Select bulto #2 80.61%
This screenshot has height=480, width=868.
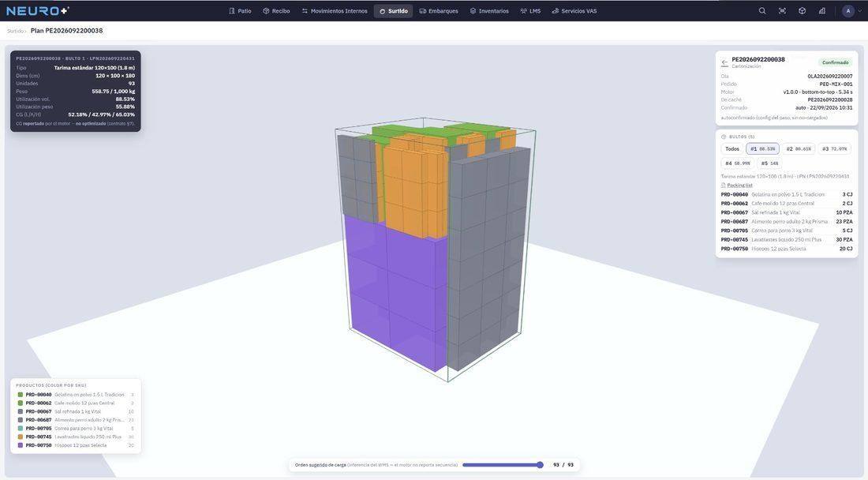[x=799, y=149]
